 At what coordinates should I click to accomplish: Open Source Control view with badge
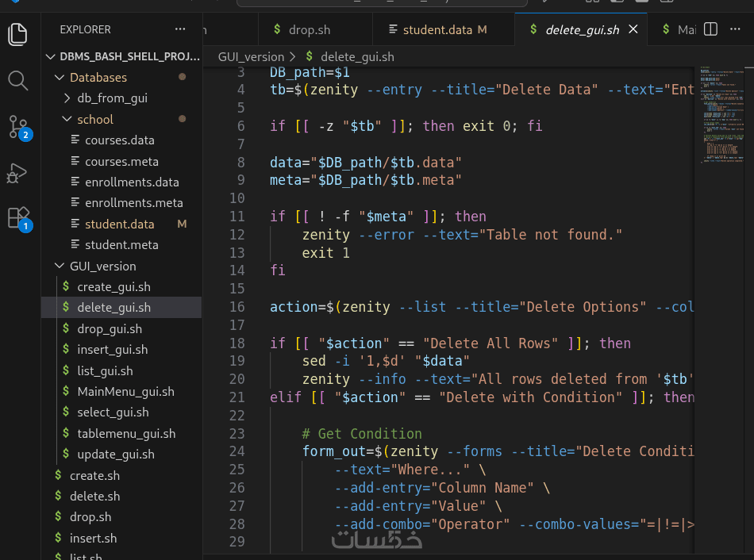[x=17, y=126]
